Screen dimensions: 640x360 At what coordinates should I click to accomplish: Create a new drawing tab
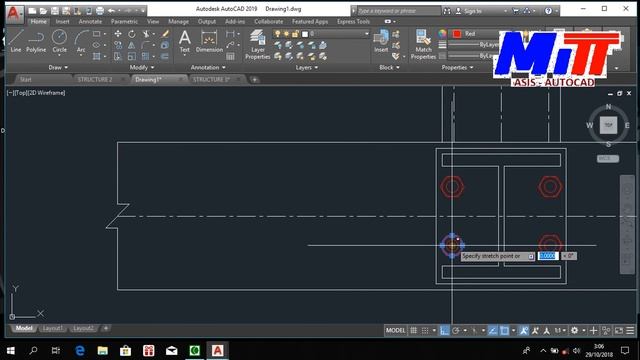tap(254, 79)
